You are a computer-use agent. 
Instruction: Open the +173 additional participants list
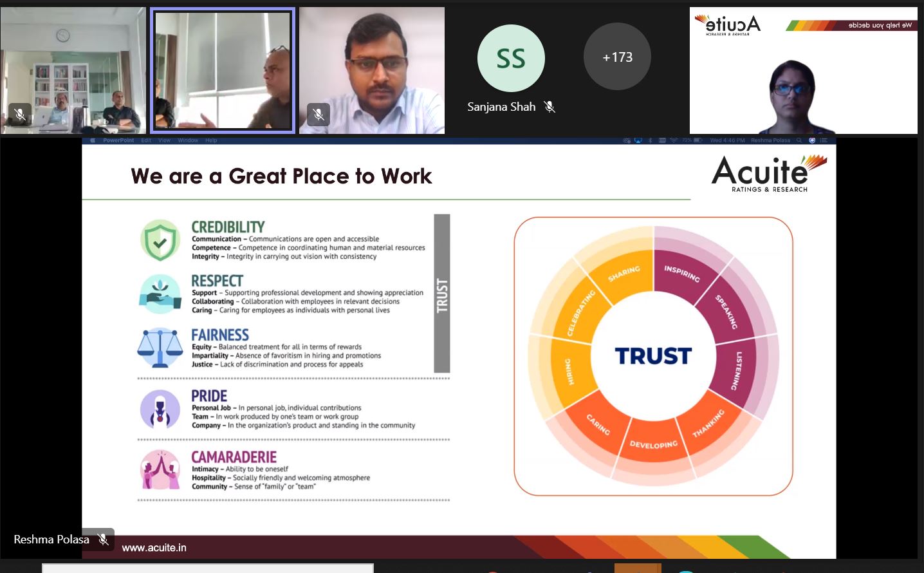pyautogui.click(x=617, y=57)
